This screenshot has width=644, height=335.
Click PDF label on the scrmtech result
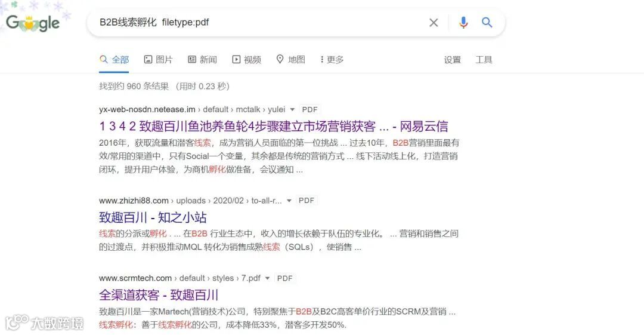pos(284,278)
